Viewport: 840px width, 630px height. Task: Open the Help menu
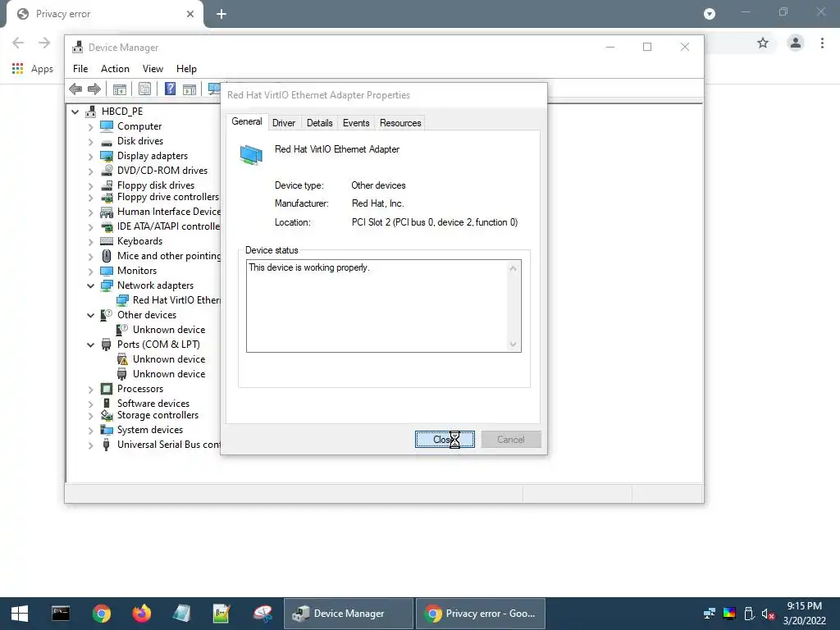[186, 69]
